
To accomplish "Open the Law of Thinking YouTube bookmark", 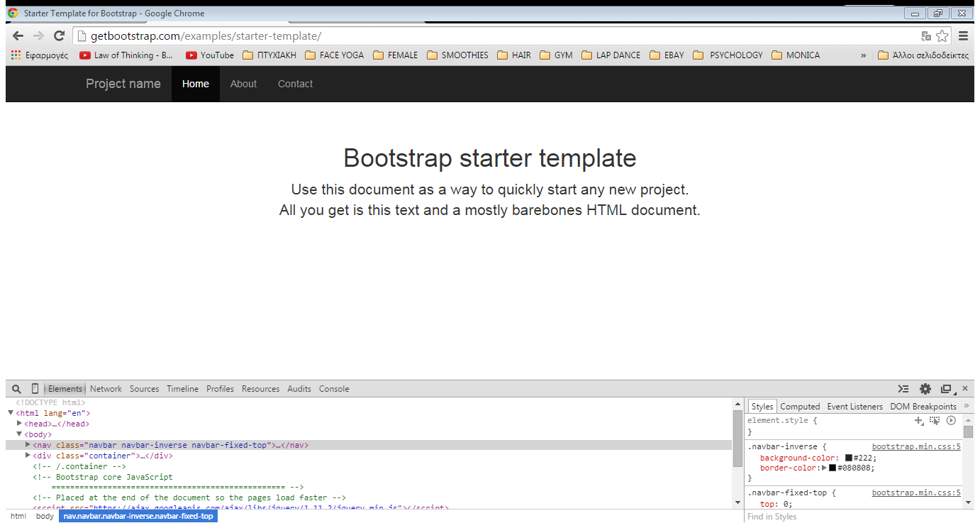I will coord(126,55).
